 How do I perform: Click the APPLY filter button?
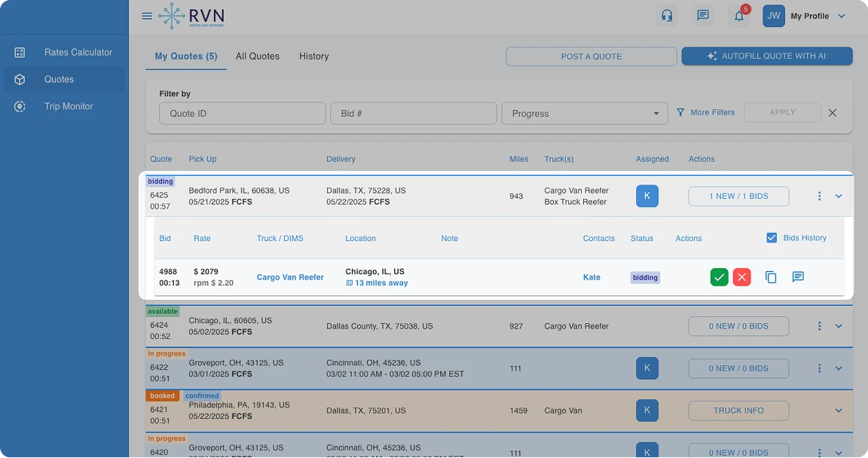(x=782, y=112)
